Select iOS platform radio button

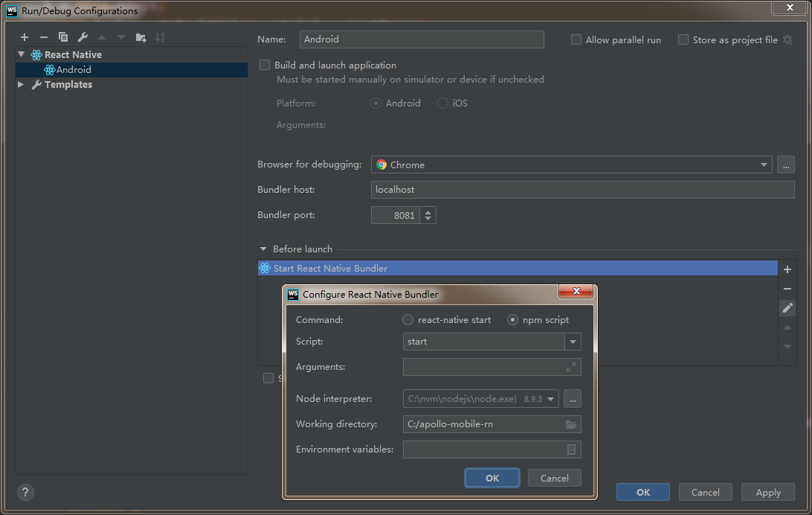[442, 103]
